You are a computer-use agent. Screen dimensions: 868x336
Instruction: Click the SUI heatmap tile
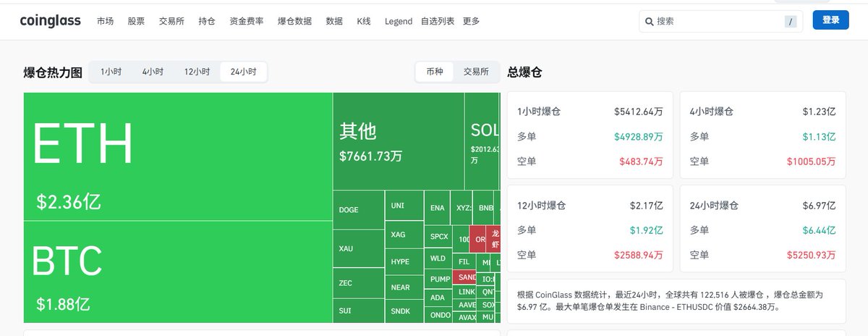click(358, 311)
